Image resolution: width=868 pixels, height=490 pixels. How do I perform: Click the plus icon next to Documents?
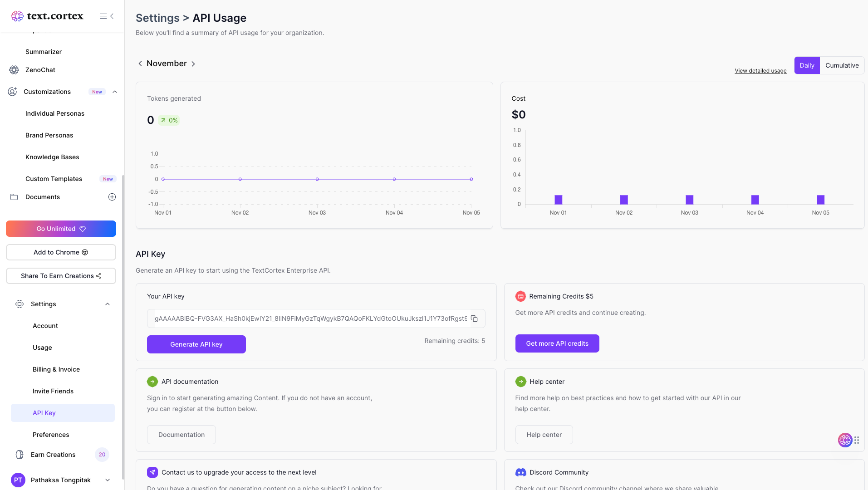pyautogui.click(x=112, y=197)
